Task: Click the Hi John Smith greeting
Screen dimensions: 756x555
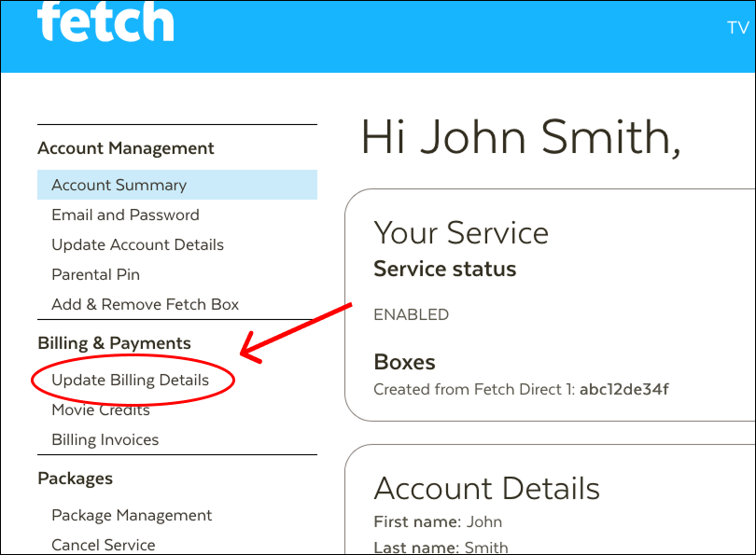Action: click(x=521, y=137)
